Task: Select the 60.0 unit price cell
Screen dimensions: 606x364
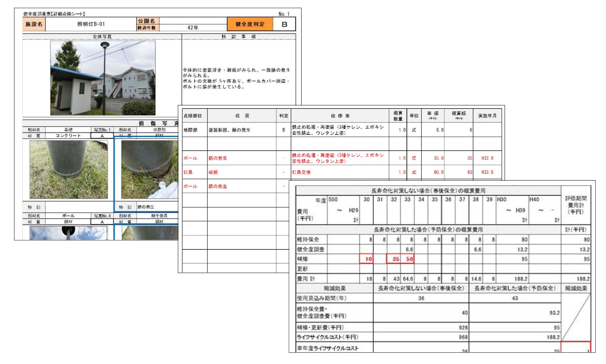Action: (x=433, y=172)
